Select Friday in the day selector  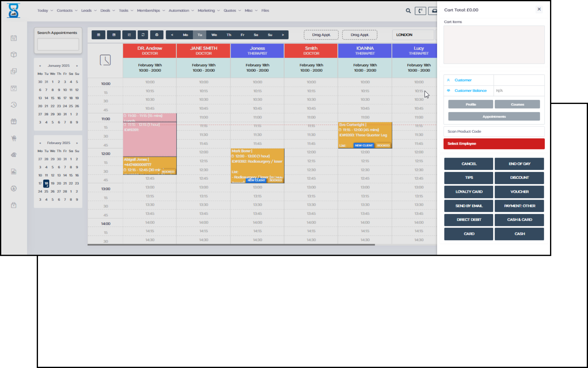(242, 35)
